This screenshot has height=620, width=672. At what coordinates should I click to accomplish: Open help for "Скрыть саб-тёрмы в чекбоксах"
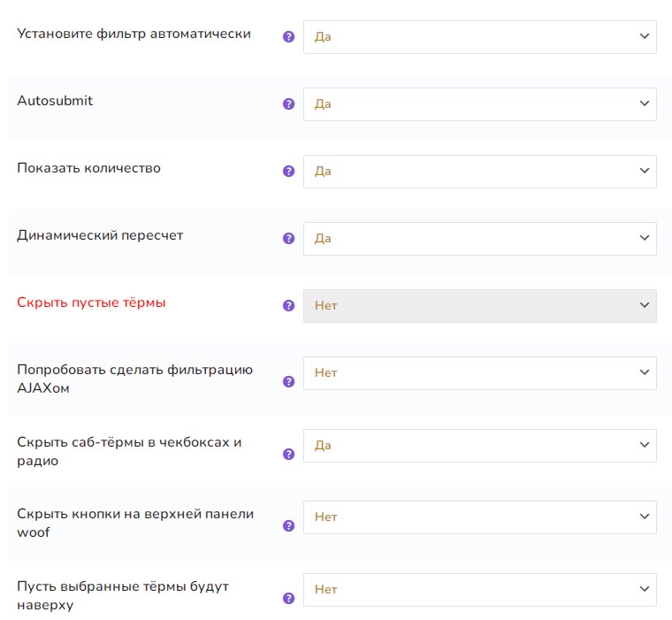click(x=288, y=455)
